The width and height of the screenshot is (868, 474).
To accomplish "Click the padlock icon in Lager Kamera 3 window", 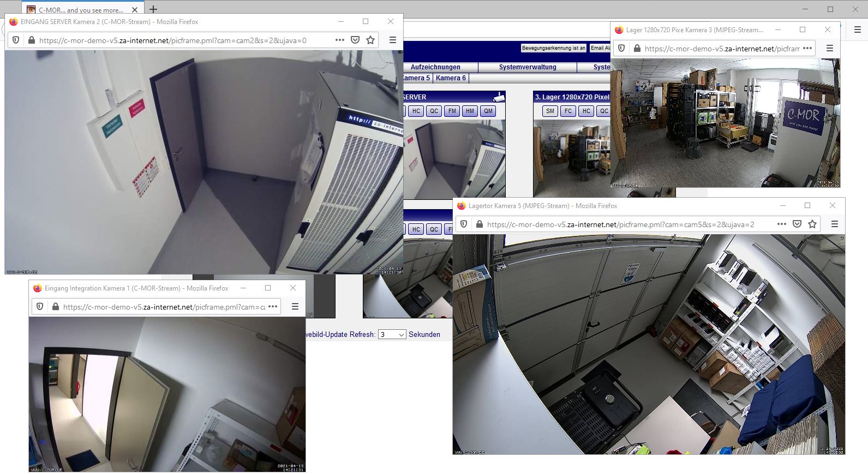I will pyautogui.click(x=637, y=48).
